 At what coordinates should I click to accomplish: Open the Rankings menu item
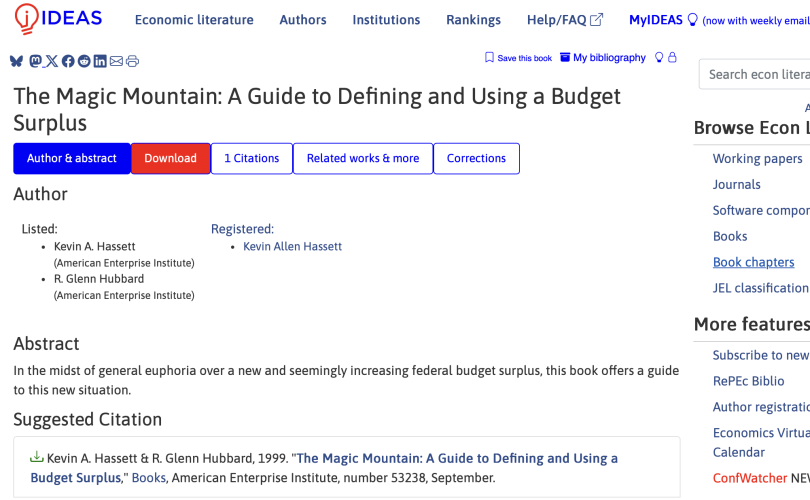pyautogui.click(x=473, y=20)
